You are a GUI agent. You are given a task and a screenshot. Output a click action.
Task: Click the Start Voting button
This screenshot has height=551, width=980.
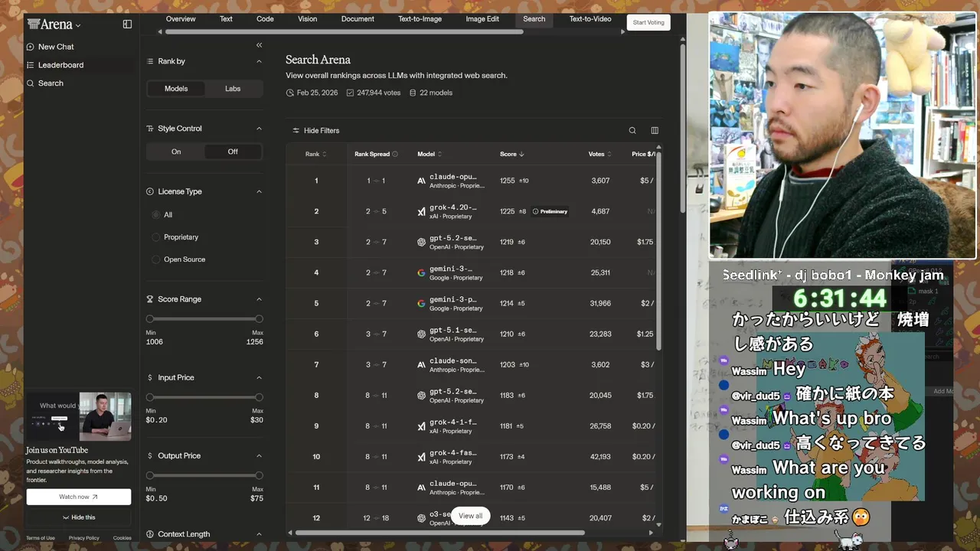tap(648, 22)
